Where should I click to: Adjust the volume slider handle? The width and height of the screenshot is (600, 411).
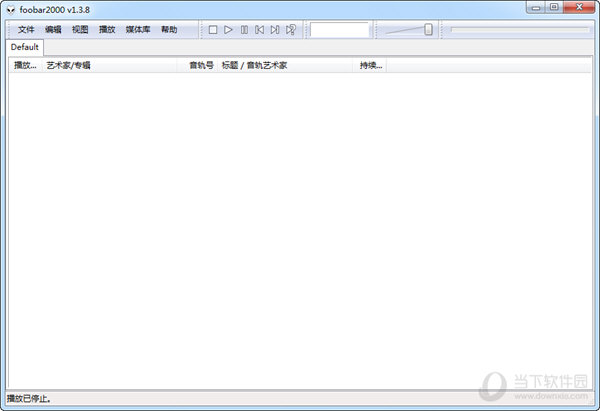(429, 29)
